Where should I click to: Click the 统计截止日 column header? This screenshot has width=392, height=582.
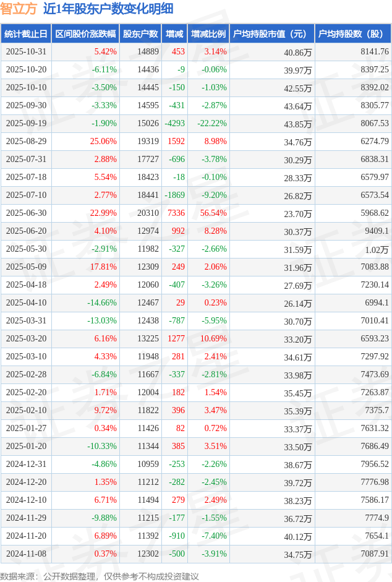[26, 34]
